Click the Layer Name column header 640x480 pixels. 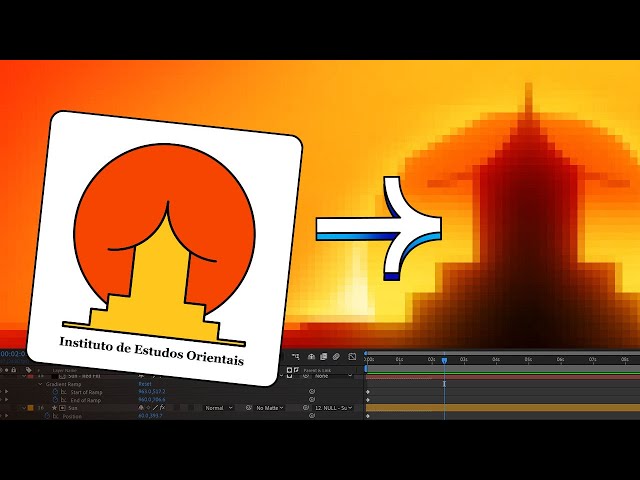[64, 371]
